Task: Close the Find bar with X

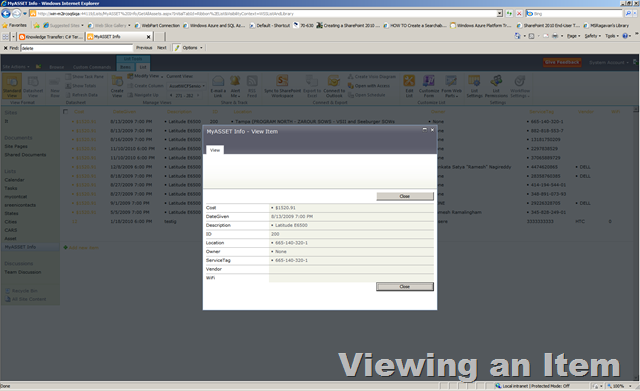Action: point(6,48)
